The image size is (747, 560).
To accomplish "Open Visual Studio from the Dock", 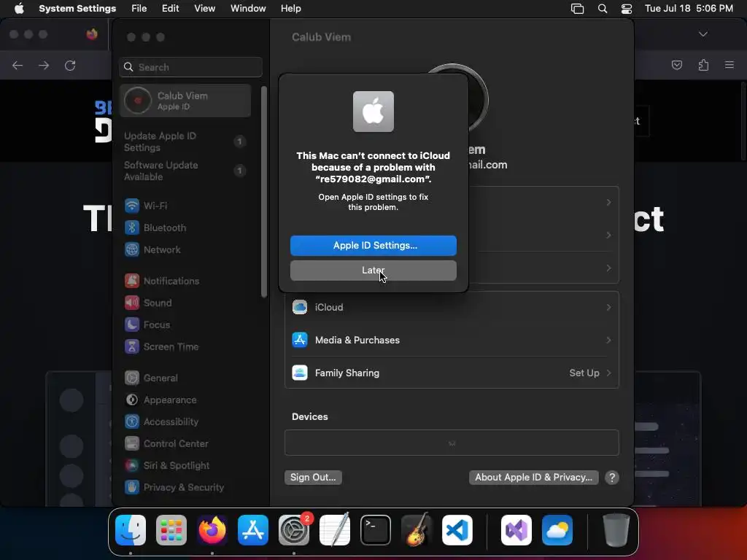I will pos(516,530).
